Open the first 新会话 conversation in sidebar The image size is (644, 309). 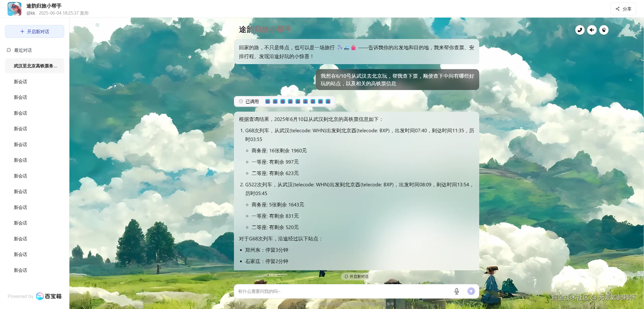21,82
